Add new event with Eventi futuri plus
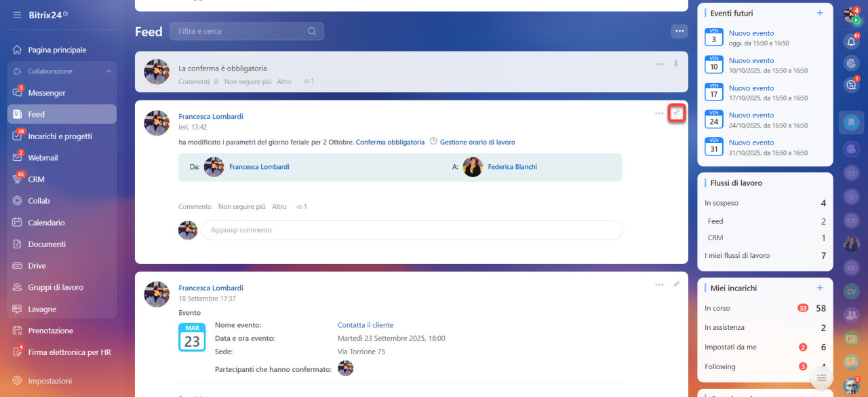The image size is (868, 397). coord(819,13)
